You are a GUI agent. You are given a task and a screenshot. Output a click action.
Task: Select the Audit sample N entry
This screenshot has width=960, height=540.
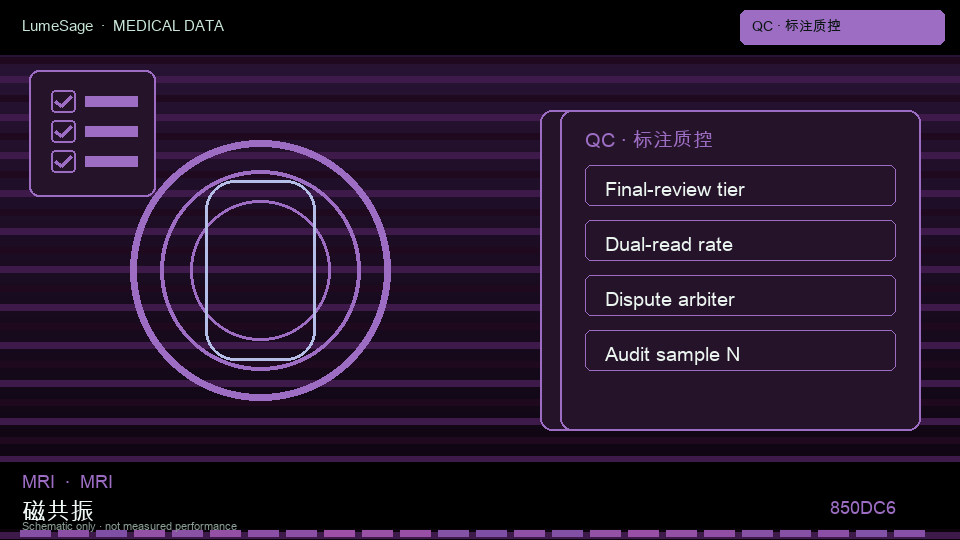(740, 351)
